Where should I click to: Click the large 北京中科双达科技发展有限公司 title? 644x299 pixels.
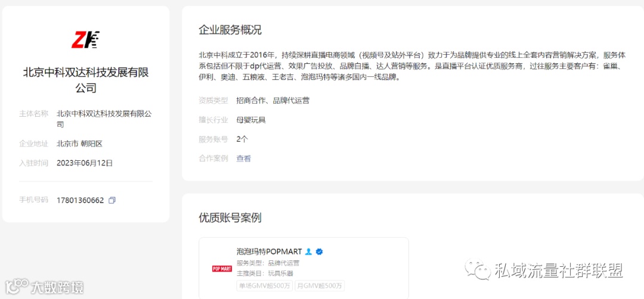click(85, 80)
